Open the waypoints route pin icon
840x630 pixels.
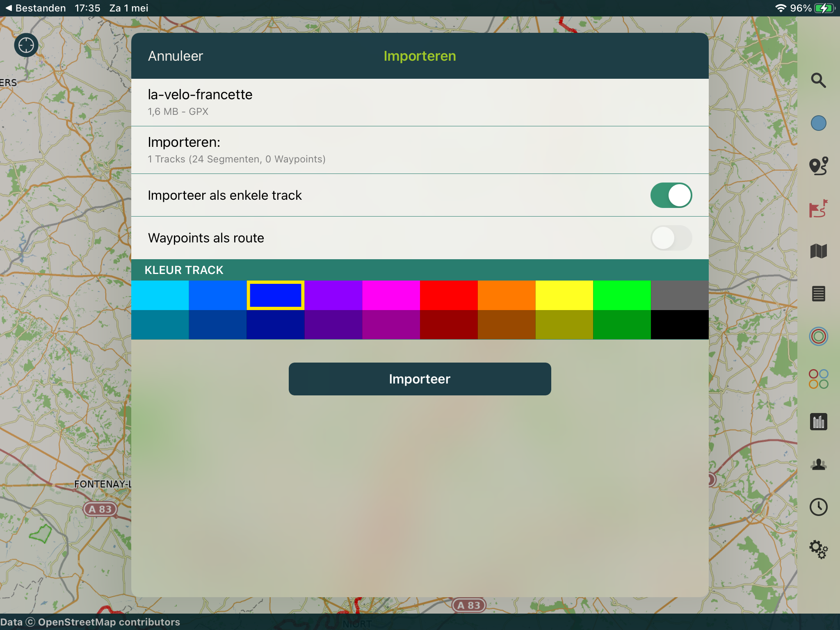[x=818, y=166]
